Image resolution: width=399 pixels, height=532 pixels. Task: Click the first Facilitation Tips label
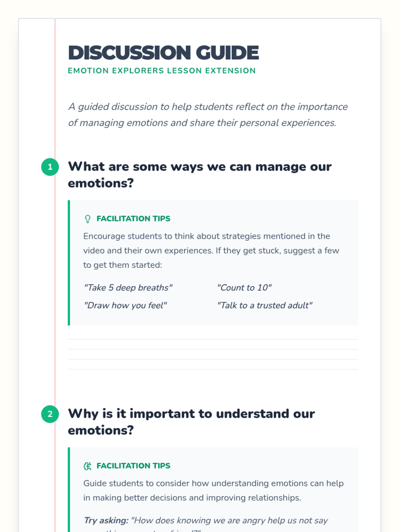pos(133,219)
